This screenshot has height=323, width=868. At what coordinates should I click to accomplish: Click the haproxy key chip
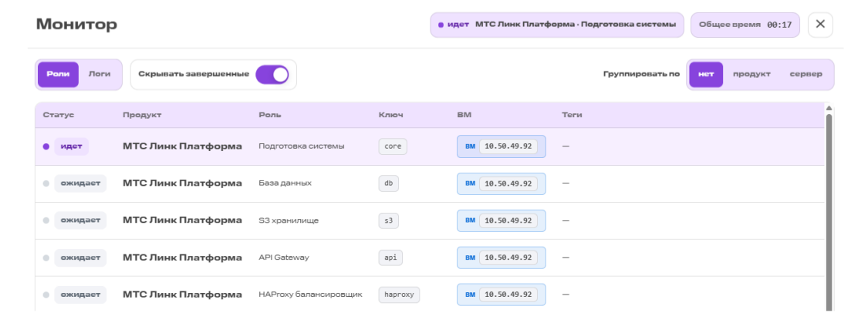tap(399, 294)
